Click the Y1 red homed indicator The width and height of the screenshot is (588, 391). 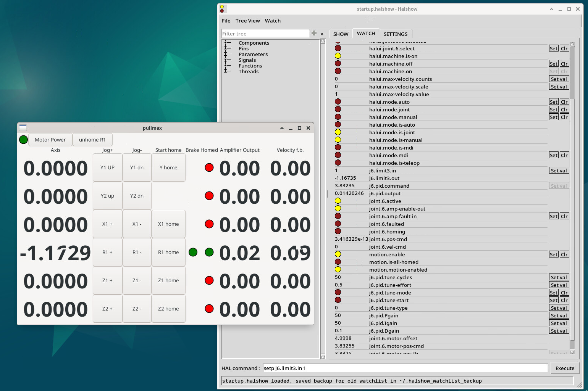point(209,167)
